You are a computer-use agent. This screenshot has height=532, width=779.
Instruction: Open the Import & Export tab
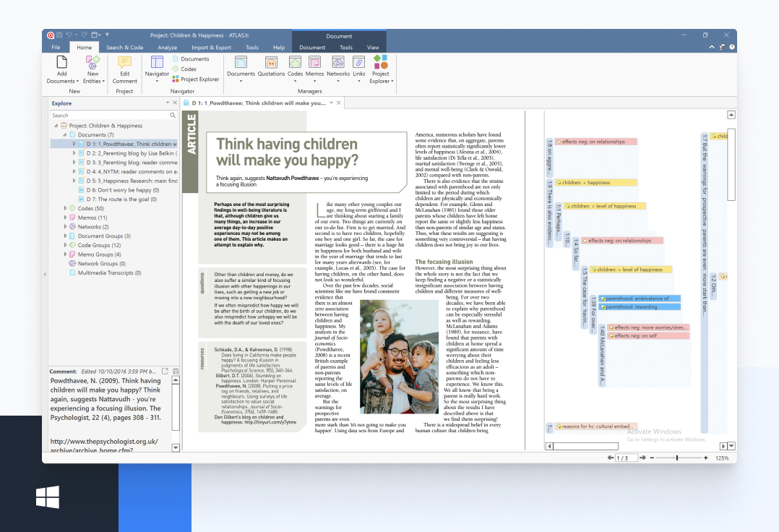click(211, 48)
